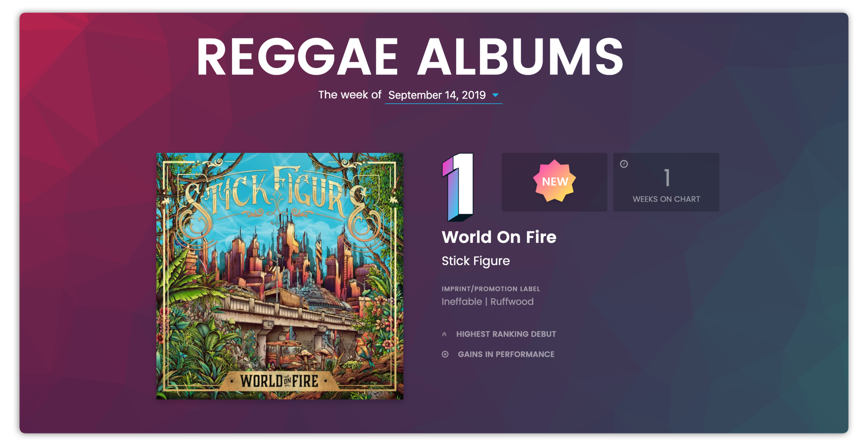The height and width of the screenshot is (446, 868).
Task: Click the REGGAE ALBUMS chart heading
Action: click(410, 57)
